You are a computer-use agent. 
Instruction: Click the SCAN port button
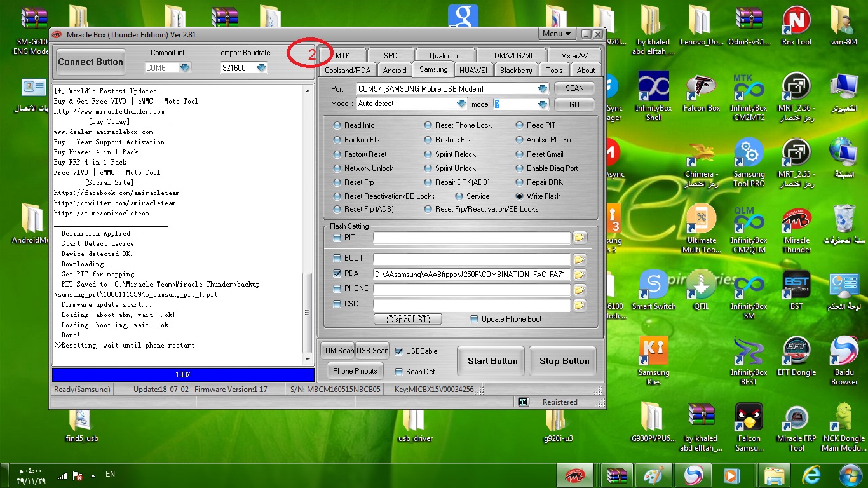(574, 88)
